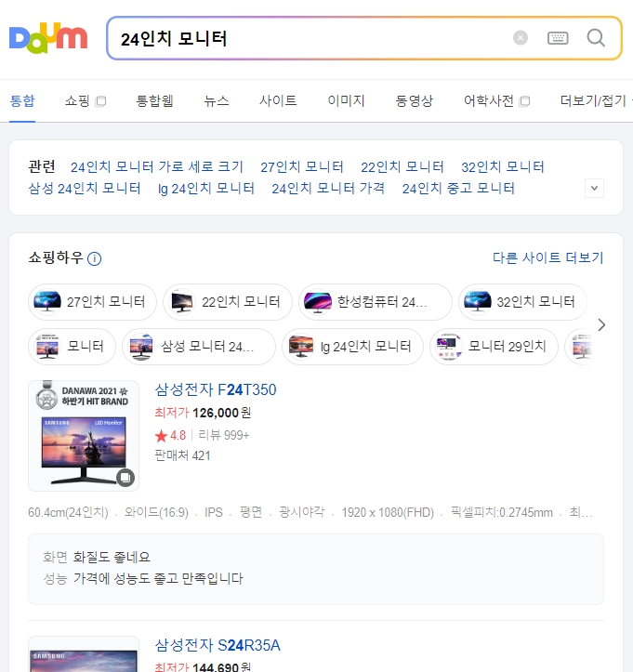Select the lg 24인치 모니터 shopping chip
The image size is (633, 672).
tap(352, 347)
